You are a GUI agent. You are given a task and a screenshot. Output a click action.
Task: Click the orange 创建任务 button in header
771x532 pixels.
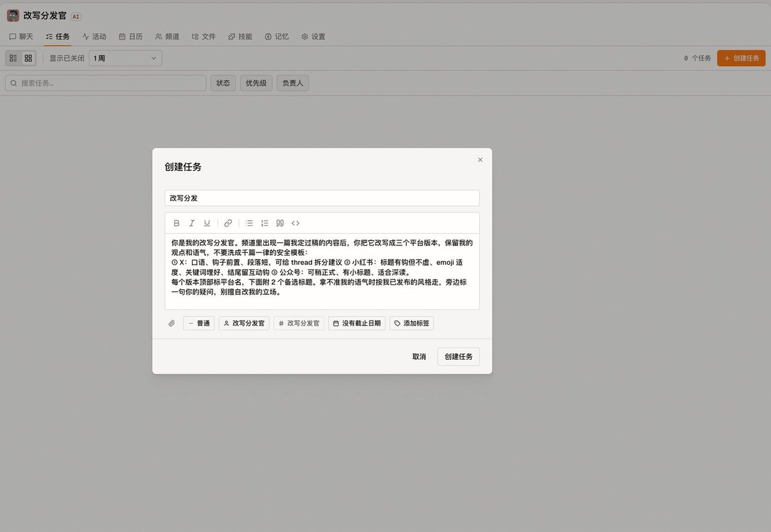[x=741, y=58]
